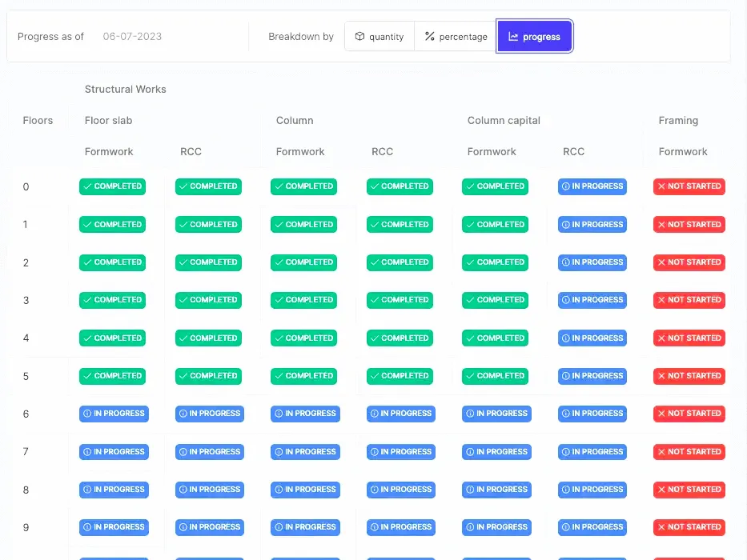Viewport: 747px width, 560px height.
Task: Click the Structural Works section header
Action: pyautogui.click(x=125, y=90)
